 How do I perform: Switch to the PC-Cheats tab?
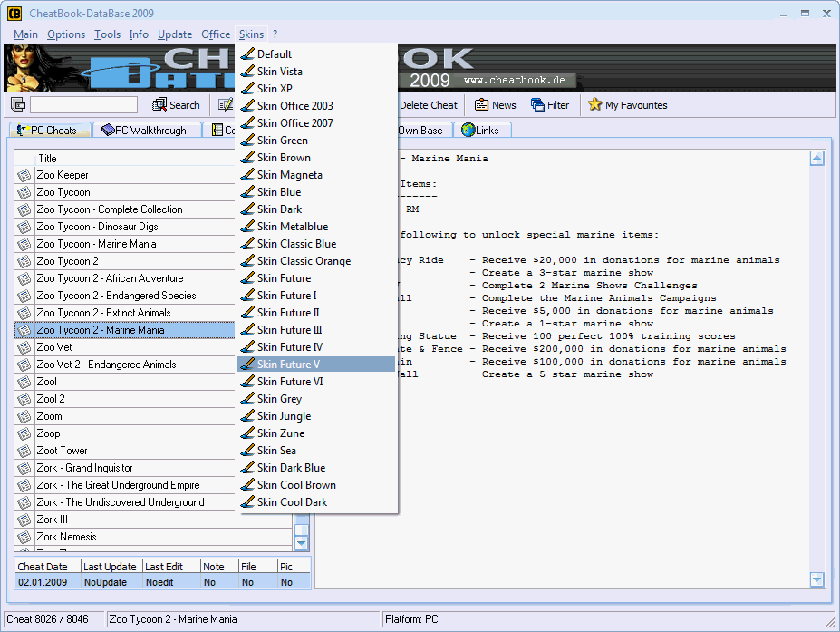point(53,131)
